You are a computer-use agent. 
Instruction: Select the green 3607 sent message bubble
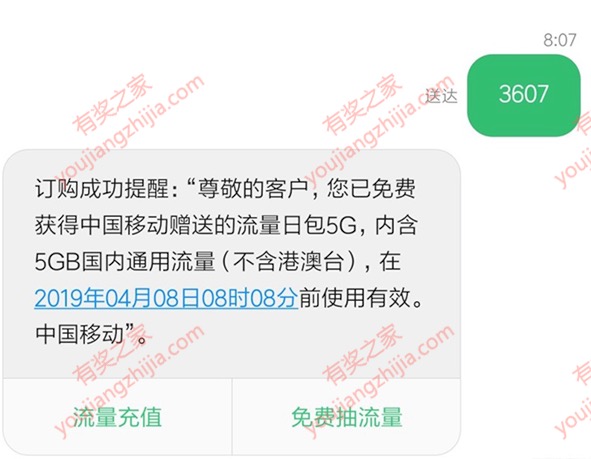(x=524, y=95)
